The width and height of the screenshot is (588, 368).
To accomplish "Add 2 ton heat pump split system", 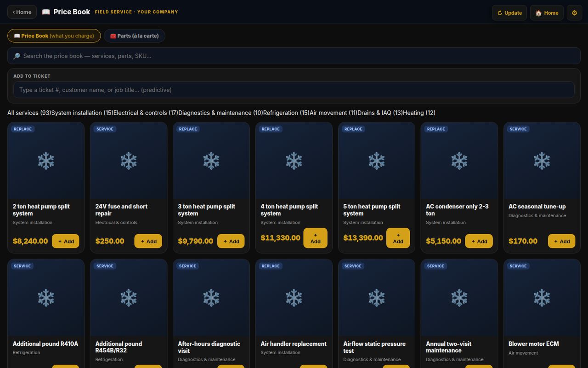I will (x=66, y=241).
